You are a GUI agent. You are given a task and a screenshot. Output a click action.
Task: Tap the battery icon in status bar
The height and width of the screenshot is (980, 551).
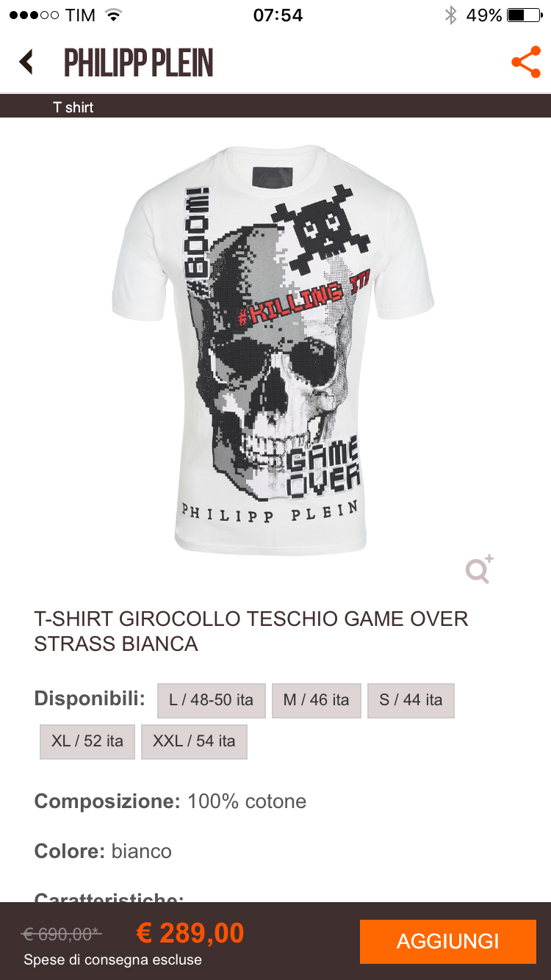(x=525, y=15)
